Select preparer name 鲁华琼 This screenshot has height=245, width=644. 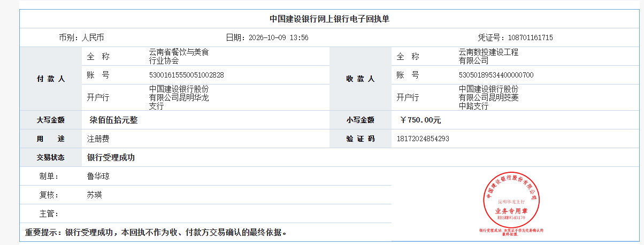98,176
